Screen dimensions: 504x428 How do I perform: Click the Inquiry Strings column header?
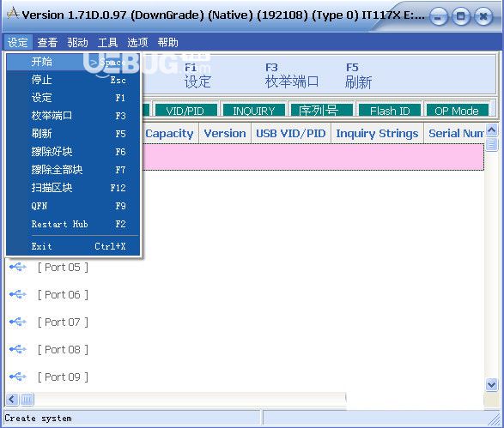[377, 133]
